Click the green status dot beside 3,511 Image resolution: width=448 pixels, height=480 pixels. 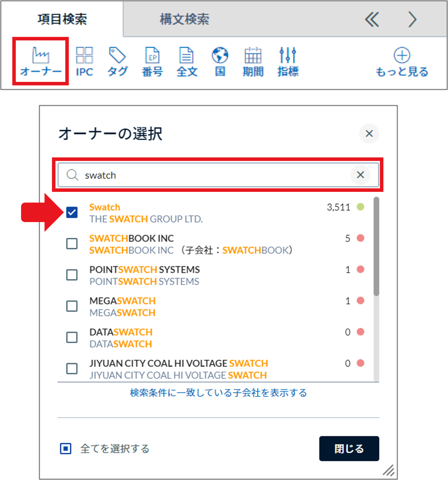click(361, 207)
